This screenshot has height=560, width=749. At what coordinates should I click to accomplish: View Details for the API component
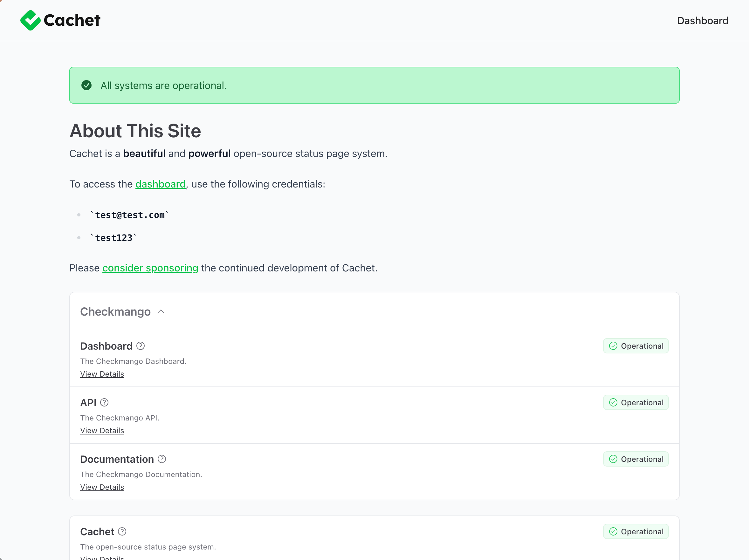[x=102, y=430]
